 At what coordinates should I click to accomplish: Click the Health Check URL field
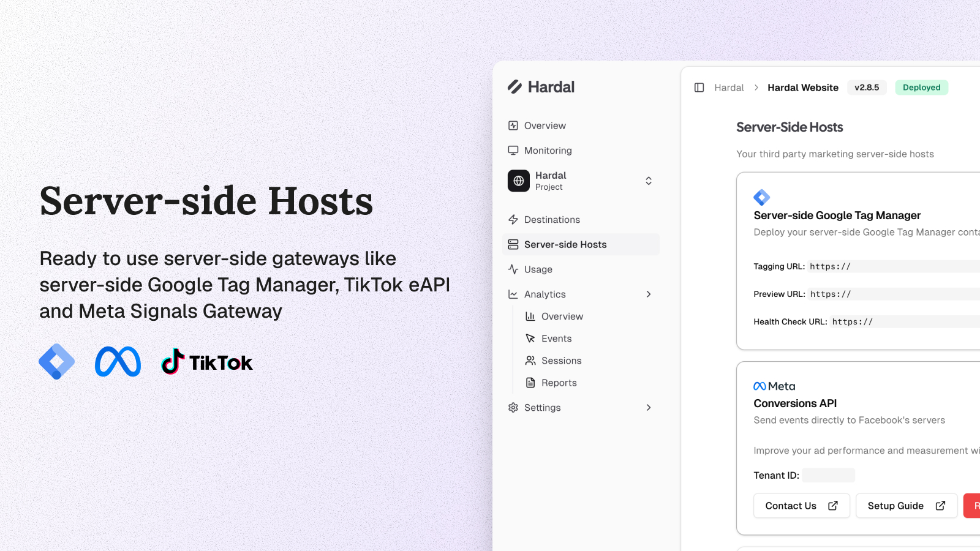[905, 321]
